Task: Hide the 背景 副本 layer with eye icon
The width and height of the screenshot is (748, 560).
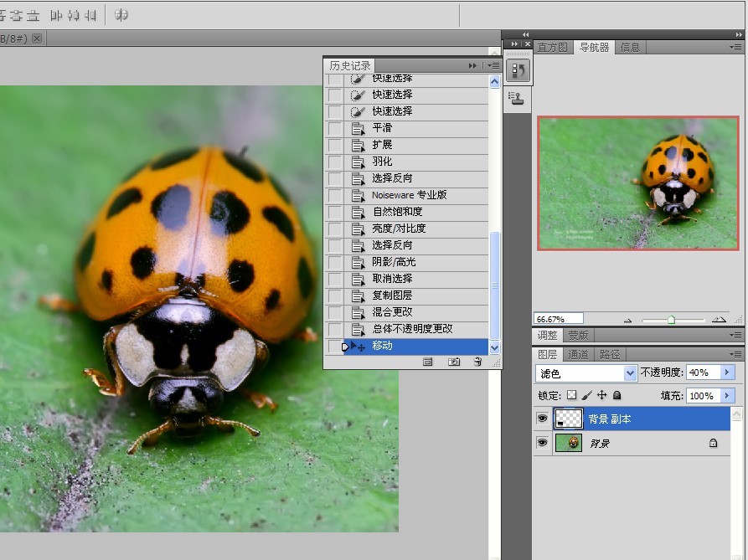Action: [x=542, y=419]
